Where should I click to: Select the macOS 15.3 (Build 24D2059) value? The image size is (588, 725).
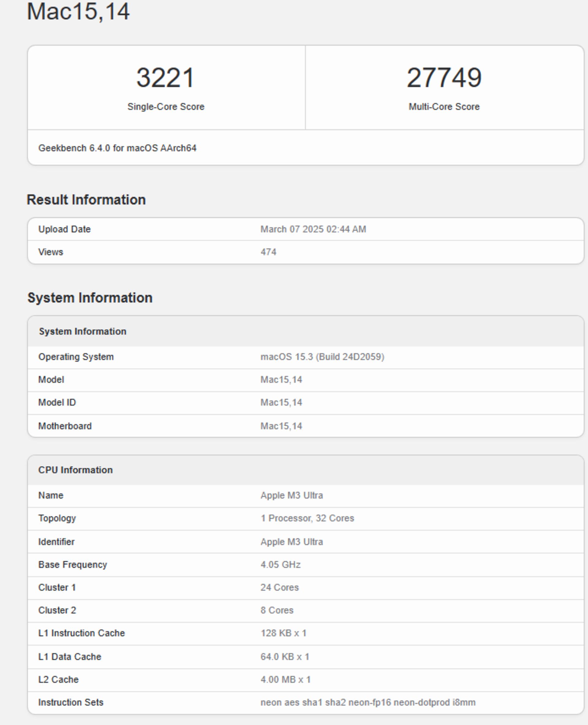(x=322, y=357)
